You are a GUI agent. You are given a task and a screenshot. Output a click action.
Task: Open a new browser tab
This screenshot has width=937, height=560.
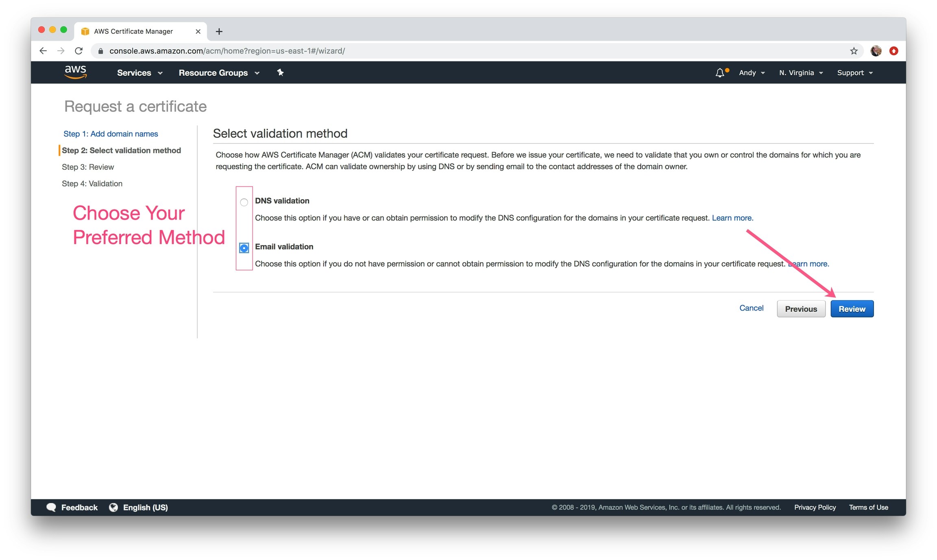coord(219,31)
